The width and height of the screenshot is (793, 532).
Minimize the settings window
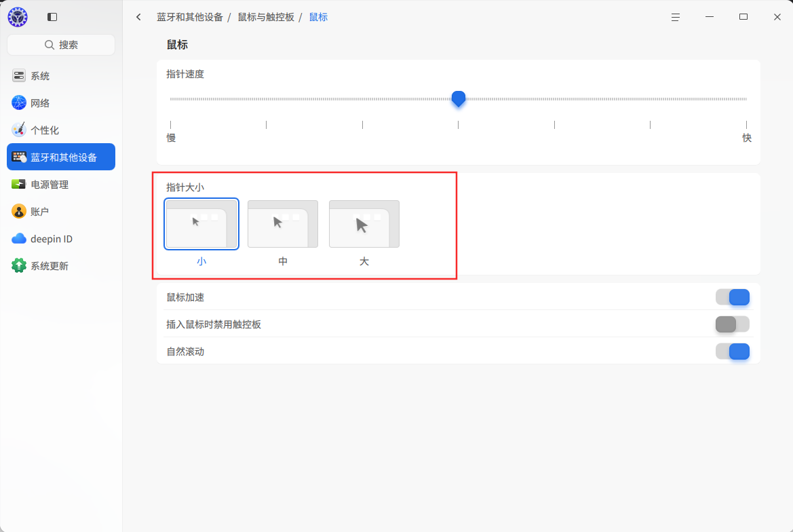tap(710, 17)
